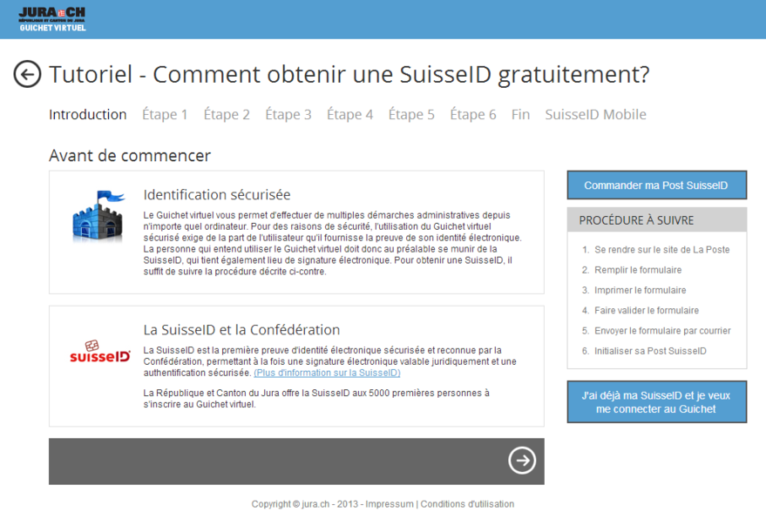Open the Conditions d'utilisation footer link
This screenshot has width=766, height=532.
(x=467, y=503)
